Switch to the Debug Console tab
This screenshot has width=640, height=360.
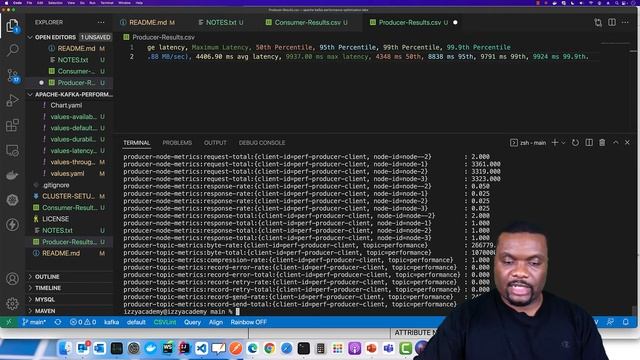(x=262, y=143)
